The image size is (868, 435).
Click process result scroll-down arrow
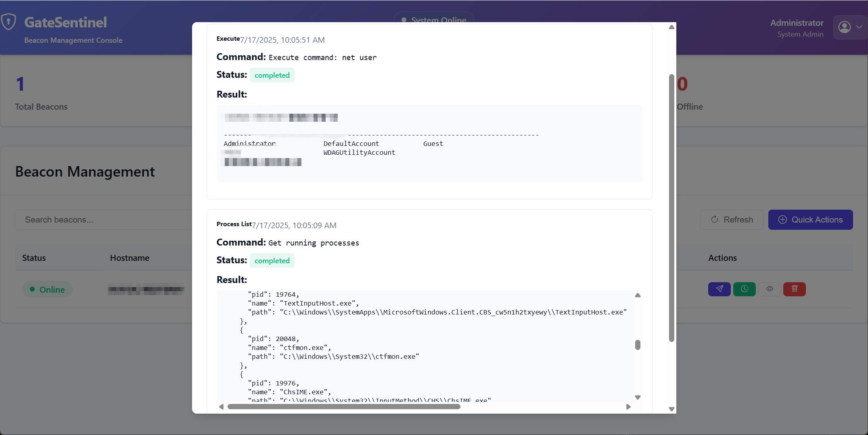[x=638, y=398]
